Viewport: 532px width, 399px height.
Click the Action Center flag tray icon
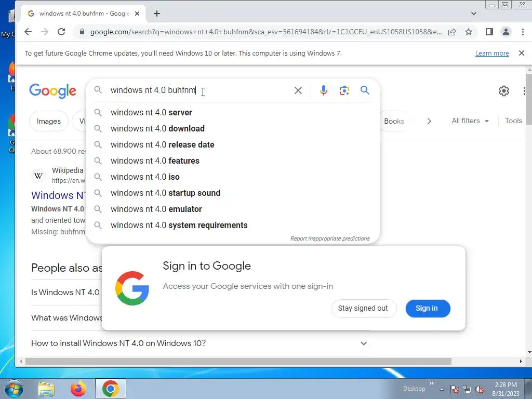[455, 389]
